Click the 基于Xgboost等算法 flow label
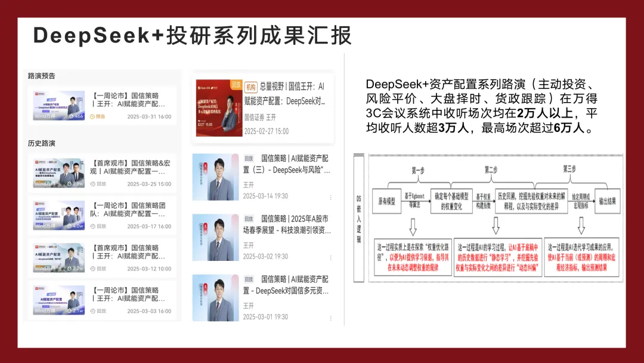 click(x=415, y=201)
